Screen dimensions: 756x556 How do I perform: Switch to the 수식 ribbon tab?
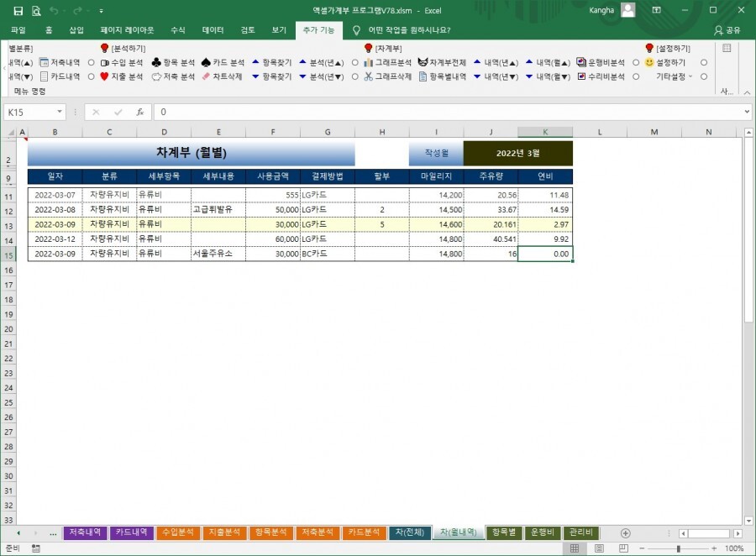pyautogui.click(x=178, y=30)
